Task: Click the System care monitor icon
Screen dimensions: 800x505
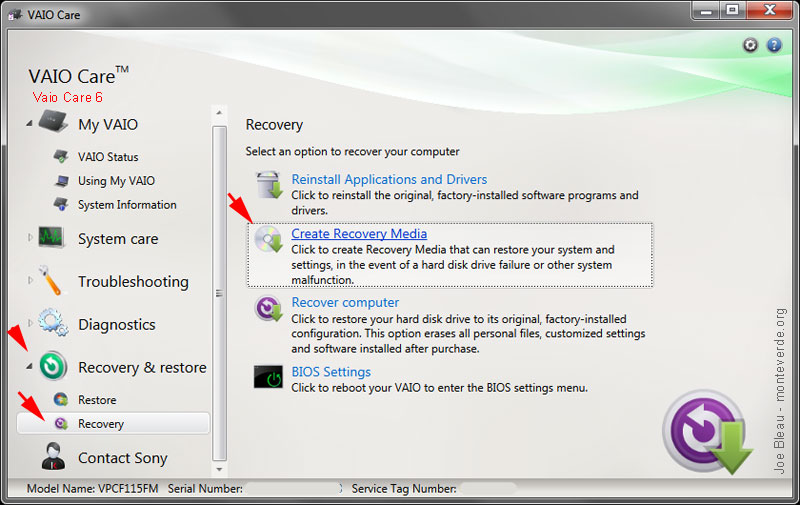Action: point(51,237)
